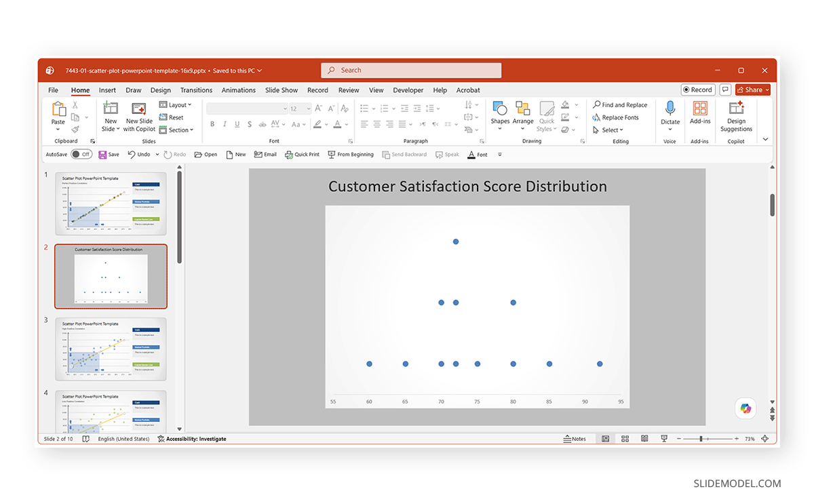The image size is (814, 504).
Task: Click Replace Fonts
Action: (x=616, y=117)
